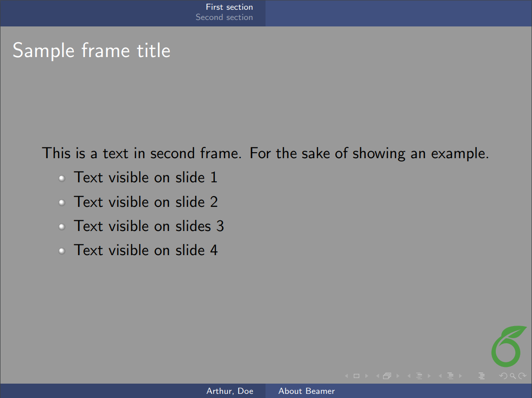The height and width of the screenshot is (398, 532).
Task: Click the magnifier search icon
Action: [x=513, y=376]
